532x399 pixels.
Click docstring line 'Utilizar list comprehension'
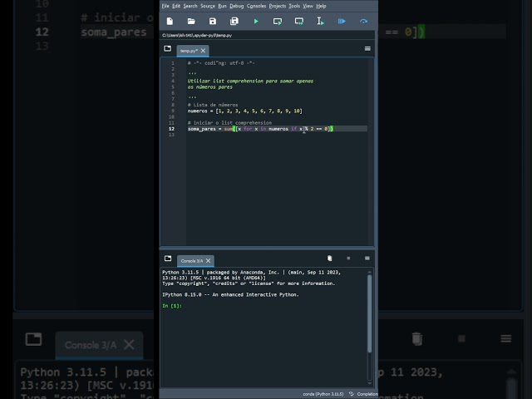[250, 81]
